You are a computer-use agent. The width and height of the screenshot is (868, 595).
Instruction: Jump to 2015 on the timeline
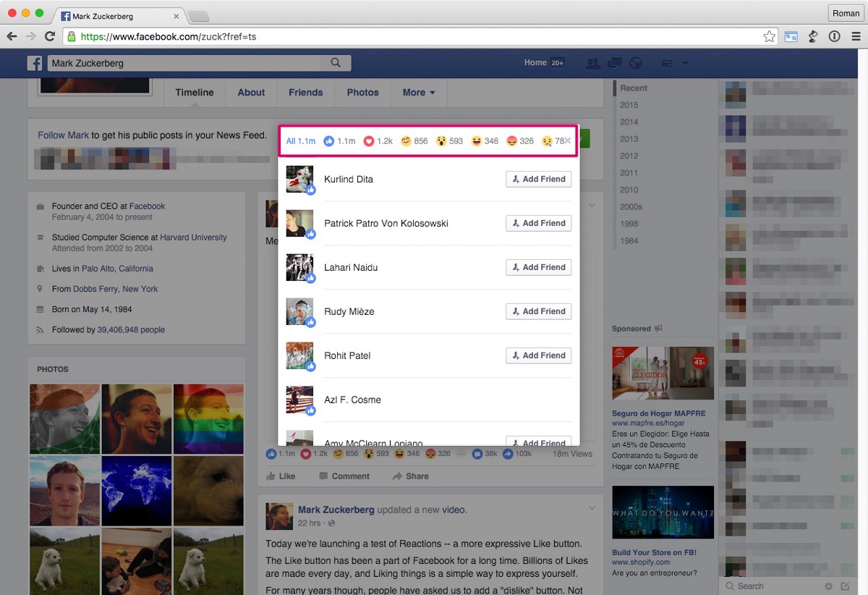pos(629,105)
